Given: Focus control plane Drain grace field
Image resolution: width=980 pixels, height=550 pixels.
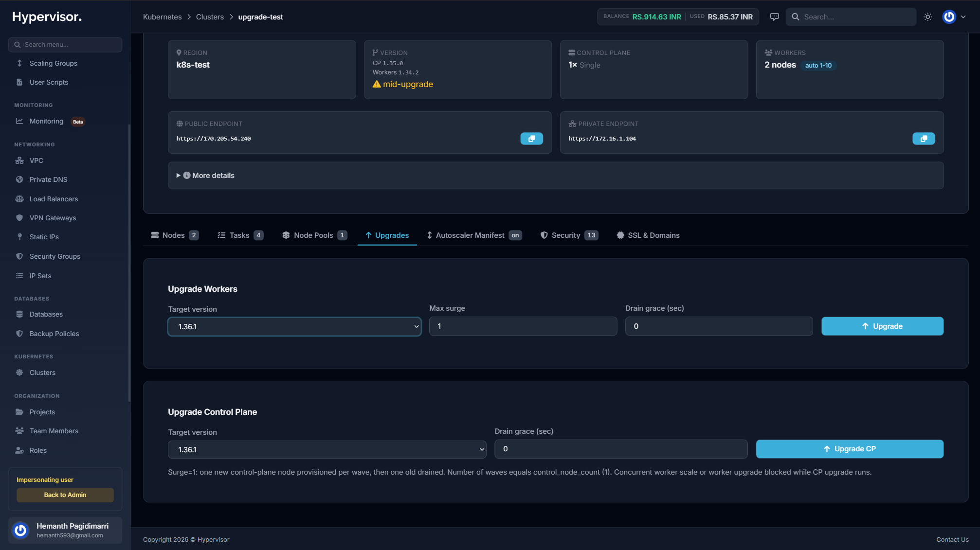Looking at the screenshot, I should point(621,449).
